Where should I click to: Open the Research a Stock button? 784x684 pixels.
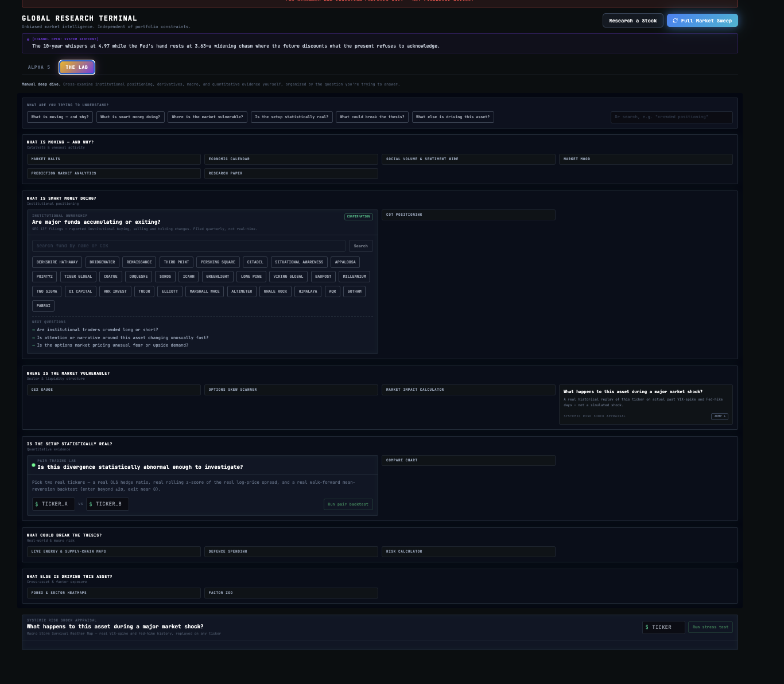pos(633,21)
